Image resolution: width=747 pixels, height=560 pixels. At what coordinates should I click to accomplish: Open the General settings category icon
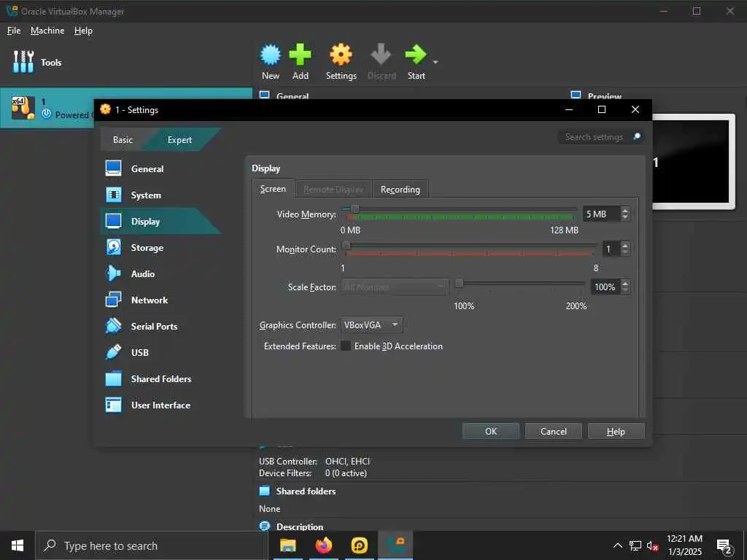(x=113, y=168)
